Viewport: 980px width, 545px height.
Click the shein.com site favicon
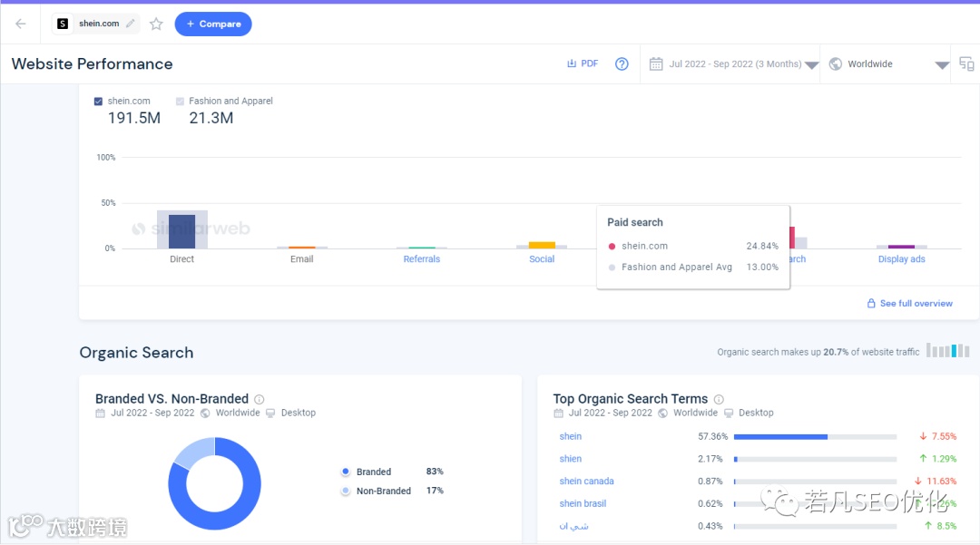click(x=63, y=24)
